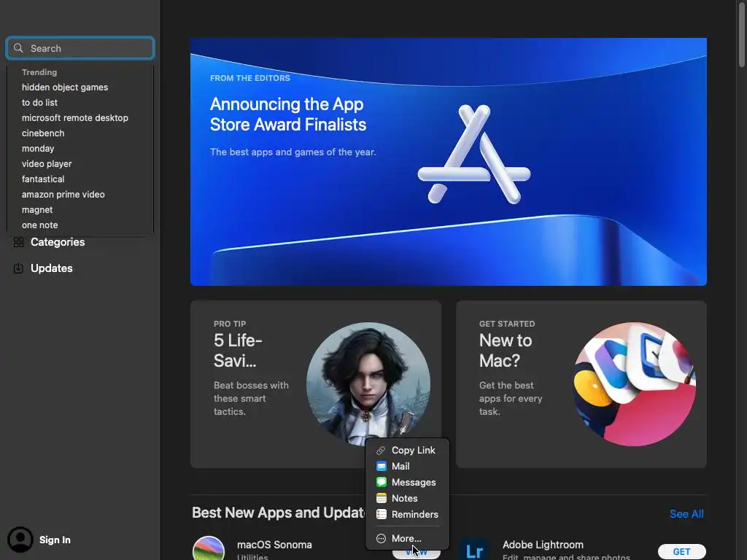
Task: Open the Categories grid icon
Action: pos(18,242)
